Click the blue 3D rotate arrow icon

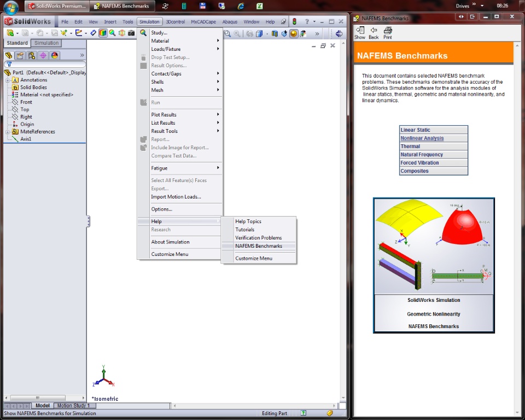339,33
